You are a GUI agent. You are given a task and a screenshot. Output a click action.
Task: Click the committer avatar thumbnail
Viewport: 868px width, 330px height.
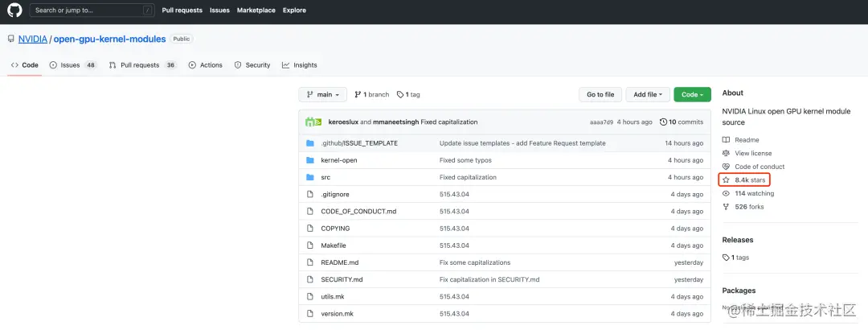[314, 122]
